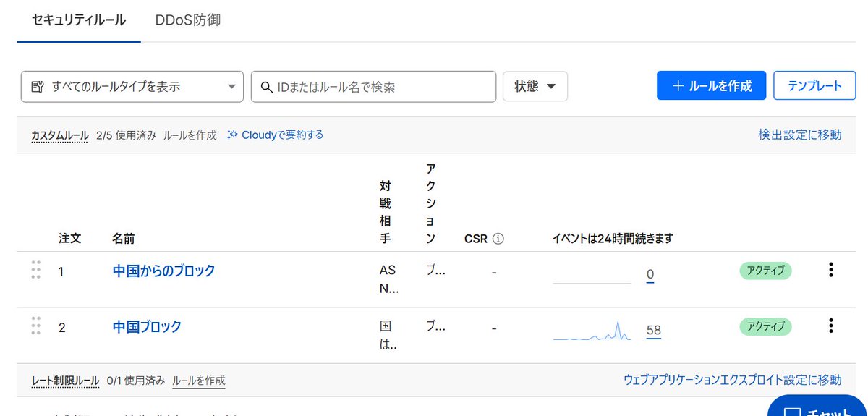Click the sparkline chart of 中国ブロック
The height and width of the screenshot is (416, 868).
[x=592, y=331]
